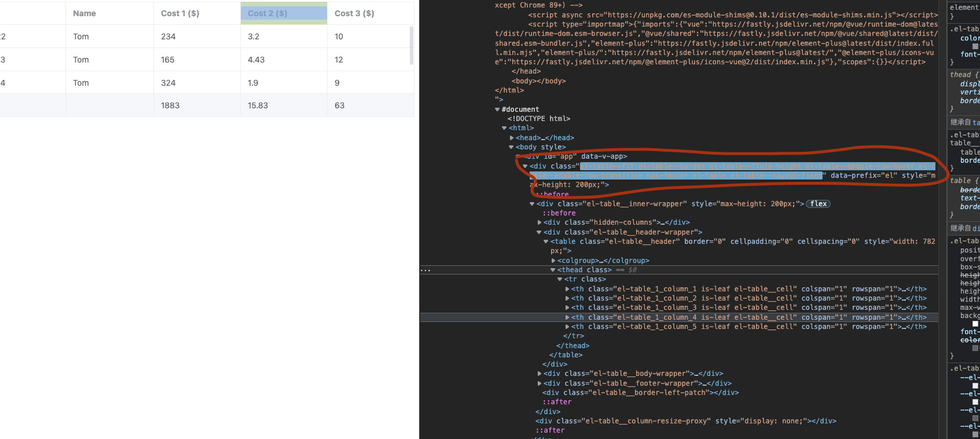Collapse the html element node
Viewport: 980px width, 439px height.
[504, 128]
